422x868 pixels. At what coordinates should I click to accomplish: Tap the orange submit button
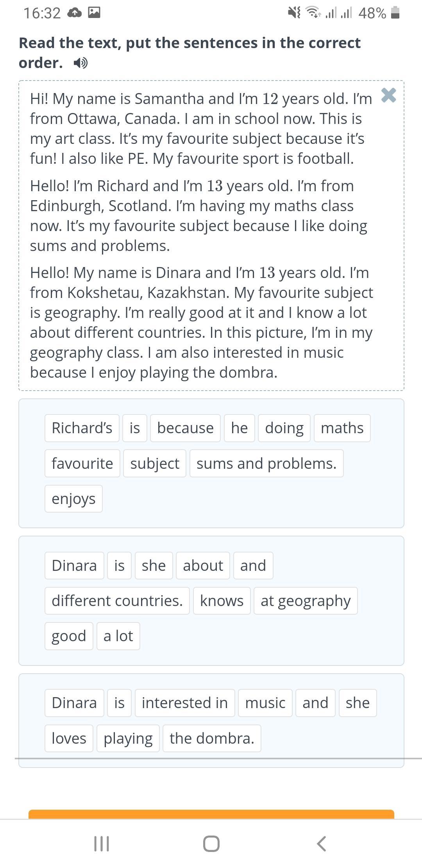211,814
